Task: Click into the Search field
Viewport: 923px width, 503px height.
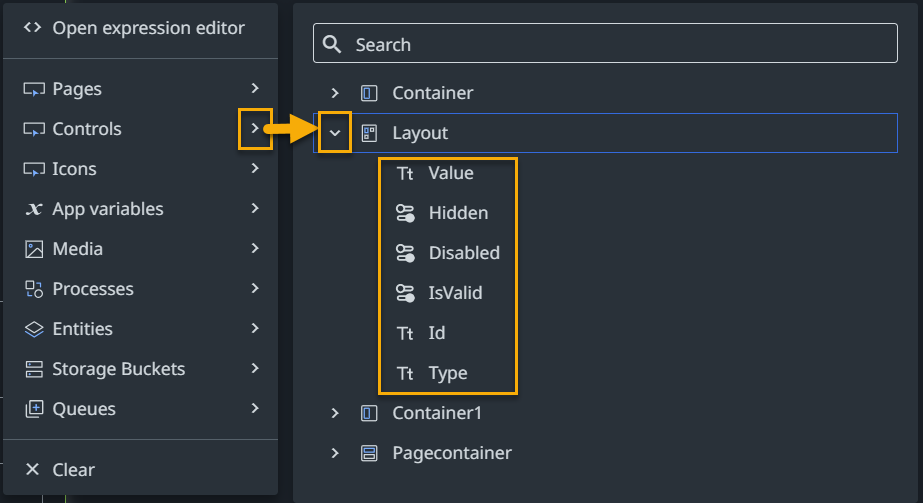Action: click(x=605, y=43)
